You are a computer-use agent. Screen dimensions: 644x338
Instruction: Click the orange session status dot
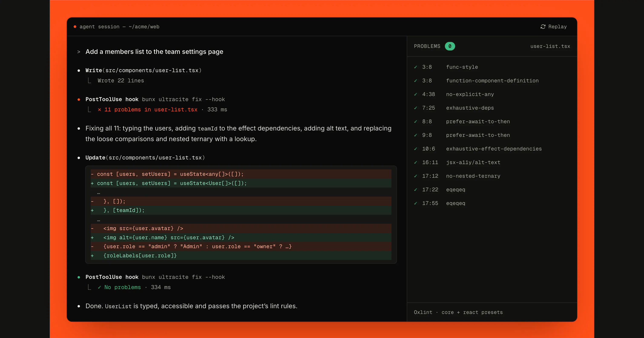[x=75, y=27]
